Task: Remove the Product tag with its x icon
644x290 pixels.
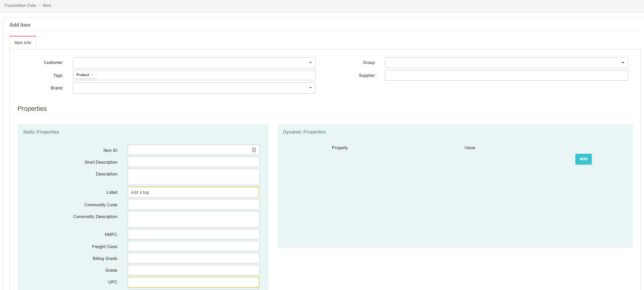Action: pyautogui.click(x=92, y=75)
